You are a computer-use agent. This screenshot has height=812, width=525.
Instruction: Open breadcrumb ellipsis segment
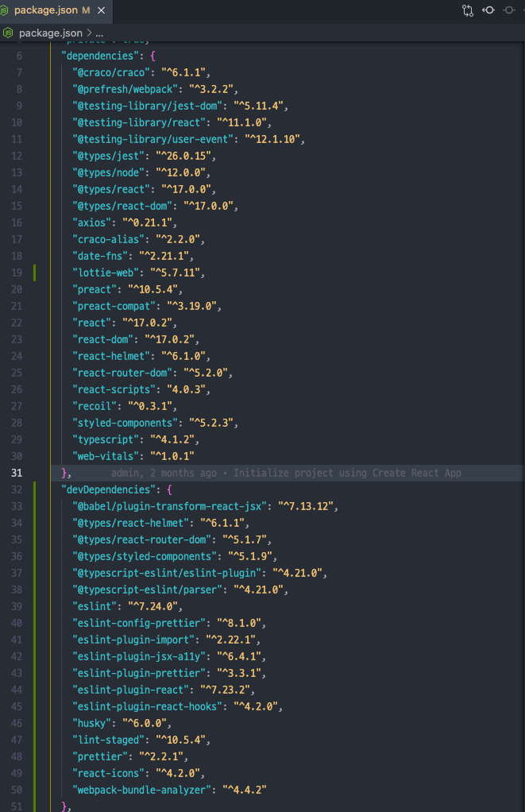pyautogui.click(x=99, y=33)
